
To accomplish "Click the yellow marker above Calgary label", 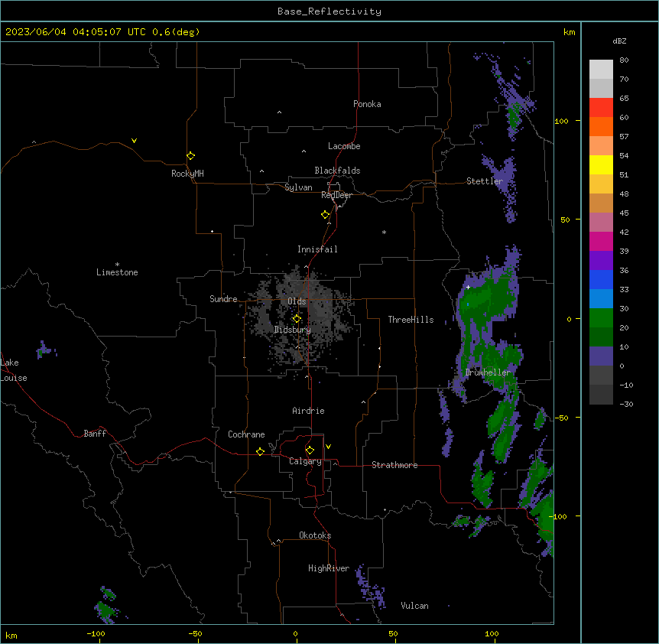I will (x=310, y=450).
